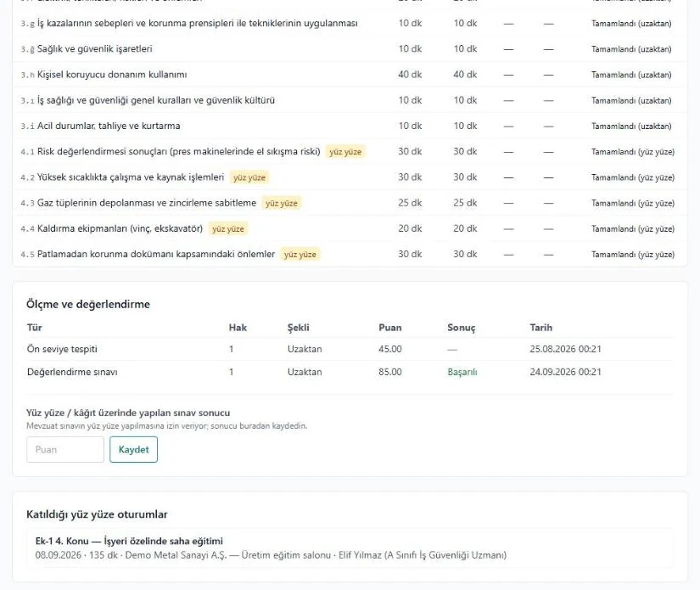Click the 'Hak' column header
Image resolution: width=700 pixels, height=590 pixels.
click(238, 328)
